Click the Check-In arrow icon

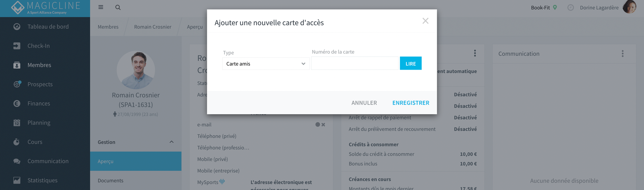(17, 46)
